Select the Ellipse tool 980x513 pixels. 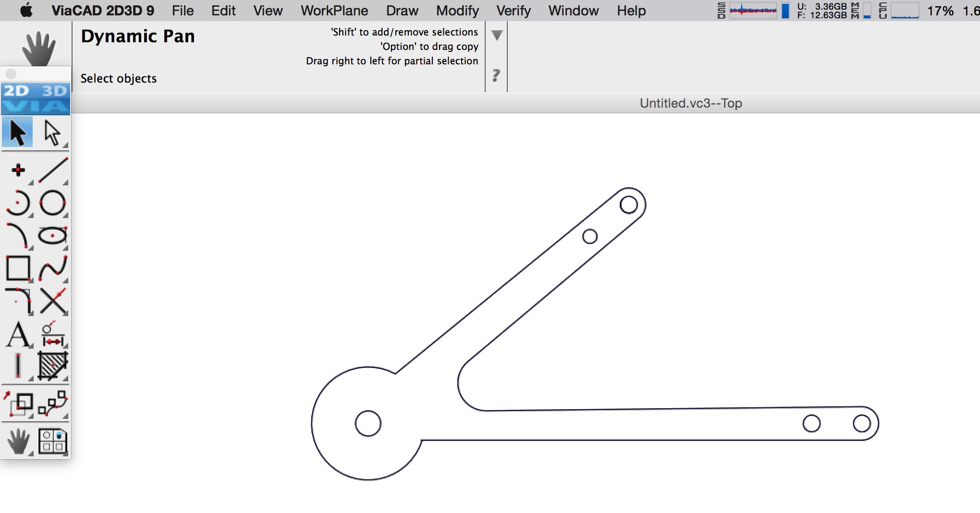coord(52,235)
